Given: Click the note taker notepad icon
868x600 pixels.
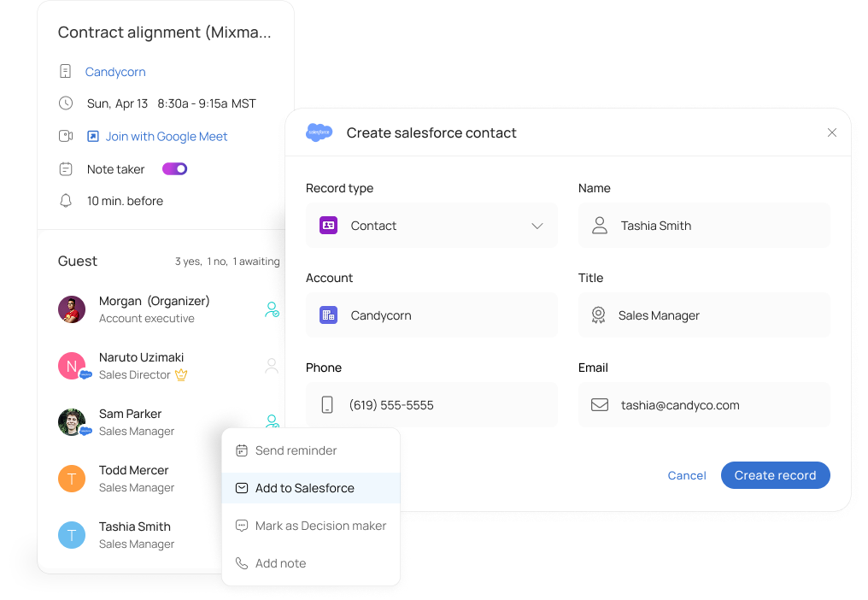Looking at the screenshot, I should 66,169.
